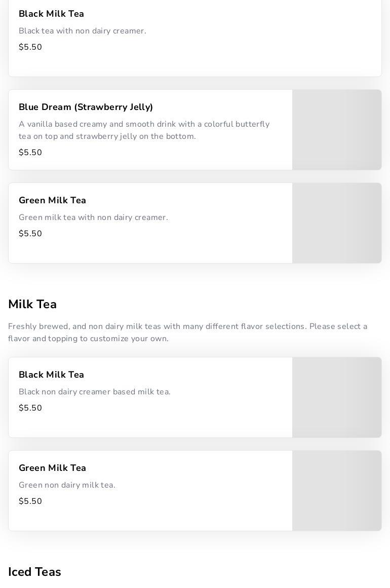Screen dimensions: 390x588
Task: Click "Black non dairy creamer based milk tea" description
Action: coord(95,392)
